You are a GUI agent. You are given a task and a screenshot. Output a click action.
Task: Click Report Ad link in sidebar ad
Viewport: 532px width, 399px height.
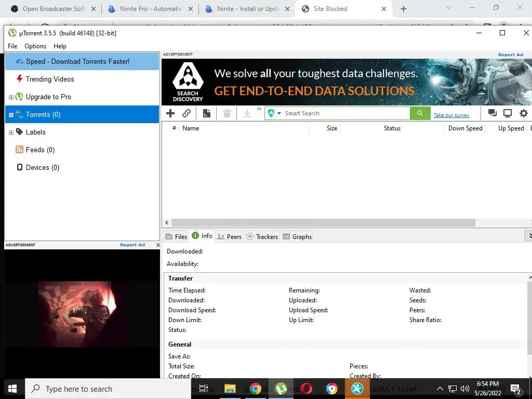[132, 245]
